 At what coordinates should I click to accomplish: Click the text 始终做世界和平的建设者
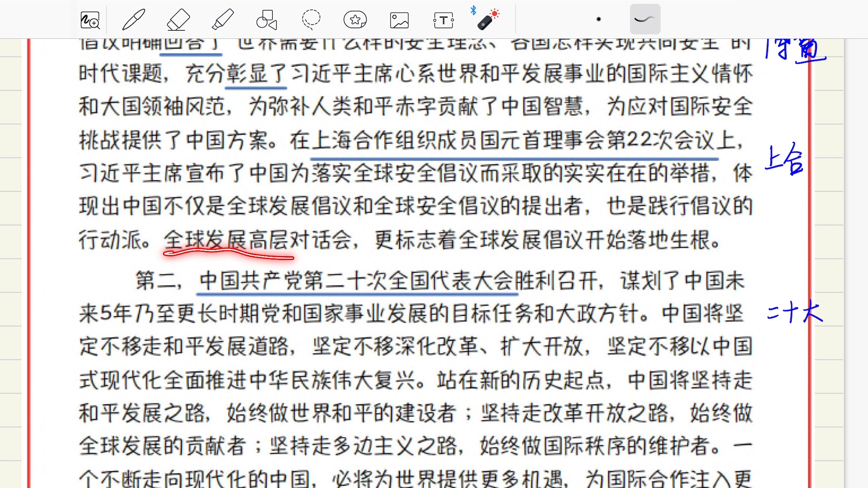(x=342, y=413)
